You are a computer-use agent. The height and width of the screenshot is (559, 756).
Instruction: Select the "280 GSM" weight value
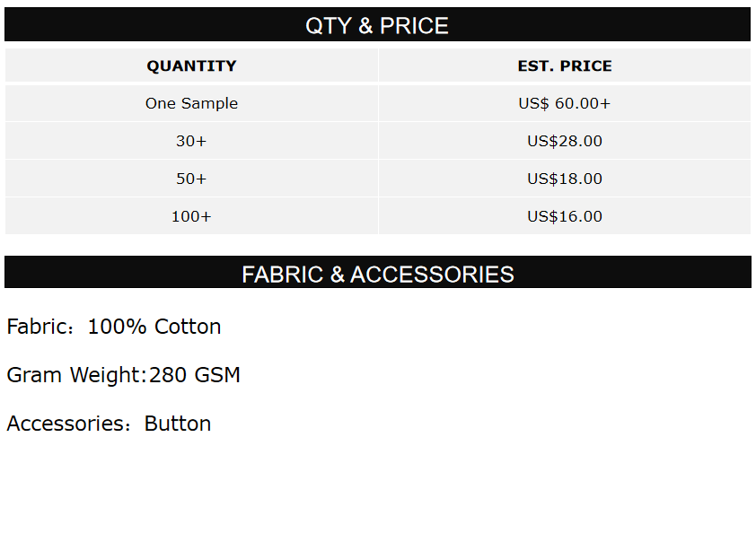(195, 375)
